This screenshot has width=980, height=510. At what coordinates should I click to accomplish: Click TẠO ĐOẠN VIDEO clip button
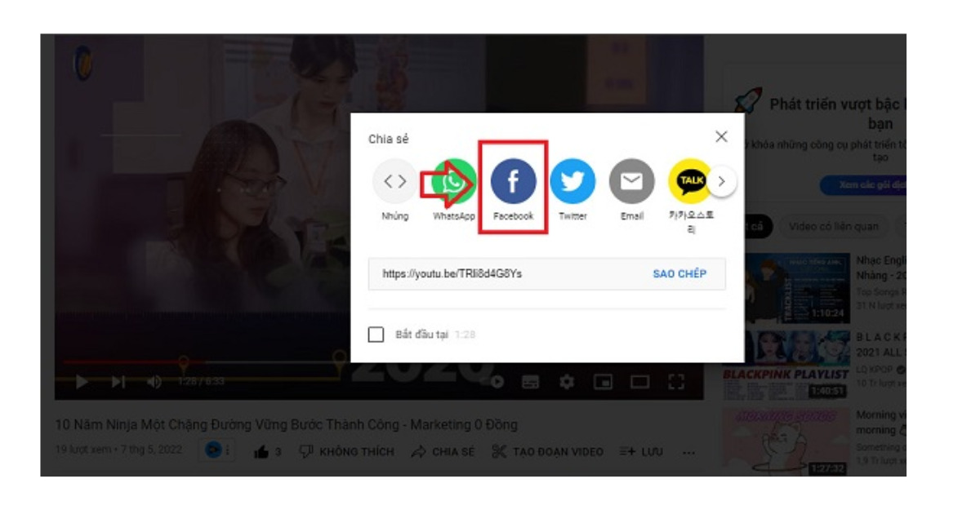click(547, 452)
